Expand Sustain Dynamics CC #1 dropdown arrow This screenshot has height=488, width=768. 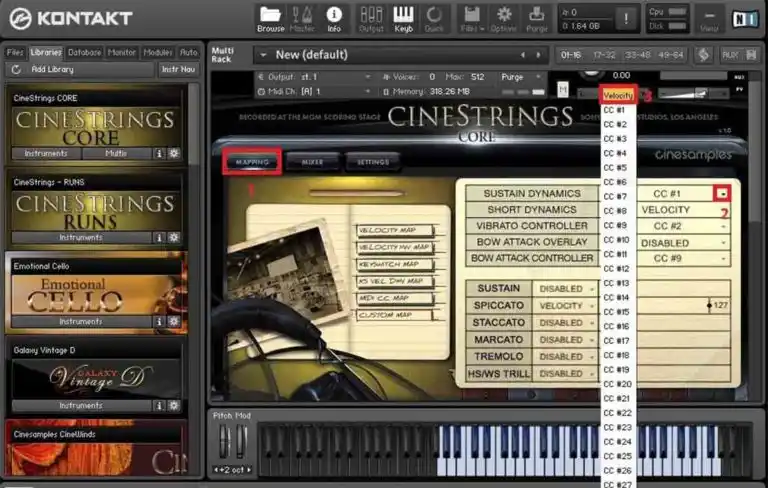pyautogui.click(x=722, y=194)
